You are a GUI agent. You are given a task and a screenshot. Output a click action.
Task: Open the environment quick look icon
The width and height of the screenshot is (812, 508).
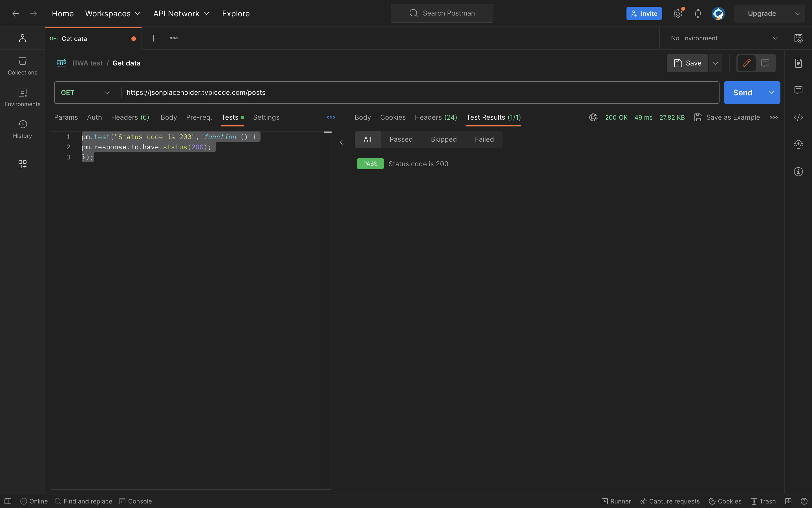pyautogui.click(x=798, y=38)
